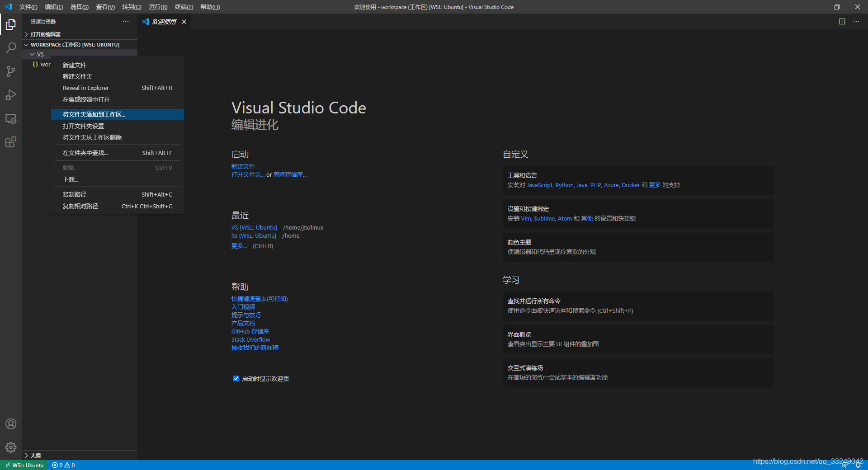Open the Stack Overflow link
868x470 pixels.
(x=250, y=339)
